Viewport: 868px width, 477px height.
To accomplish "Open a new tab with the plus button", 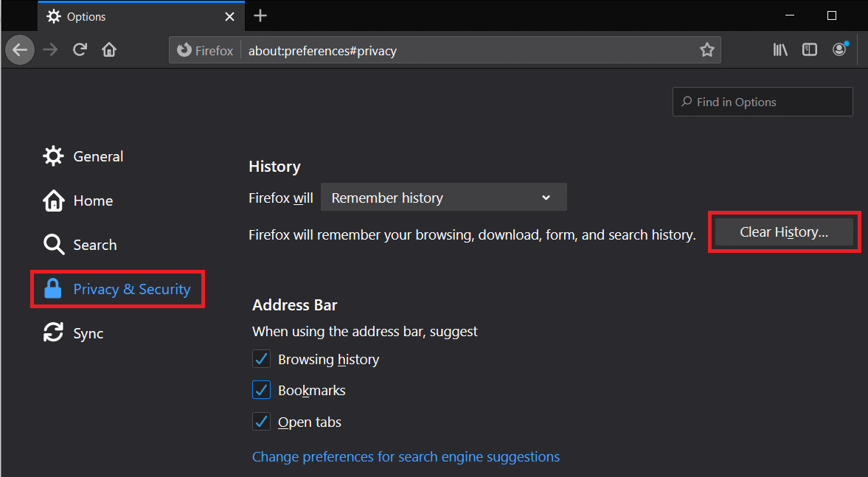I will [x=260, y=15].
